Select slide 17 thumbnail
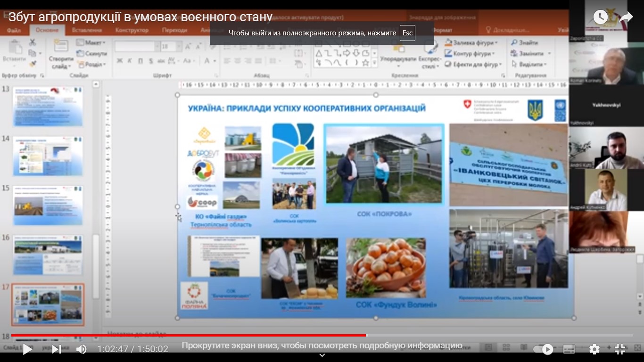The width and height of the screenshot is (644, 362). click(x=48, y=304)
